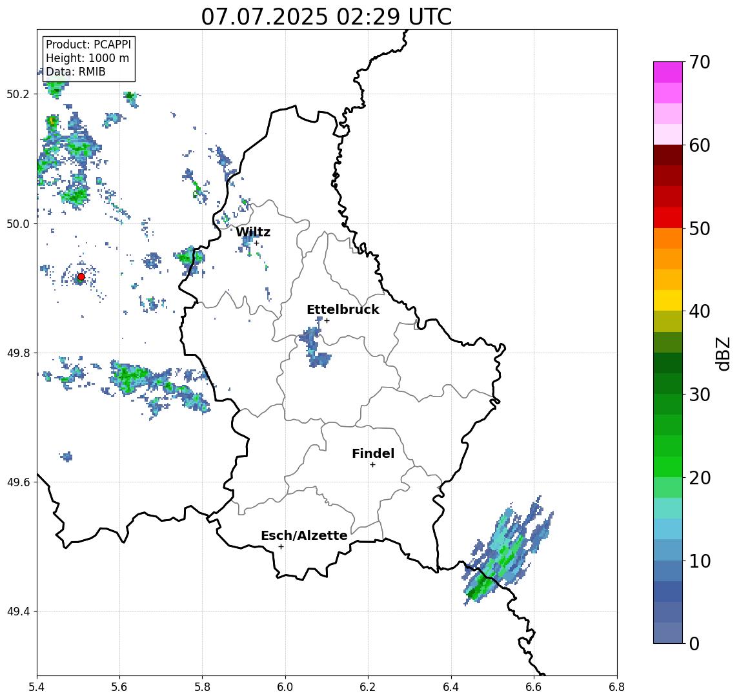Image resolution: width=739 pixels, height=700 pixels.
Task: Click the 'Height: 1000 m' legend line
Action: click(x=87, y=58)
